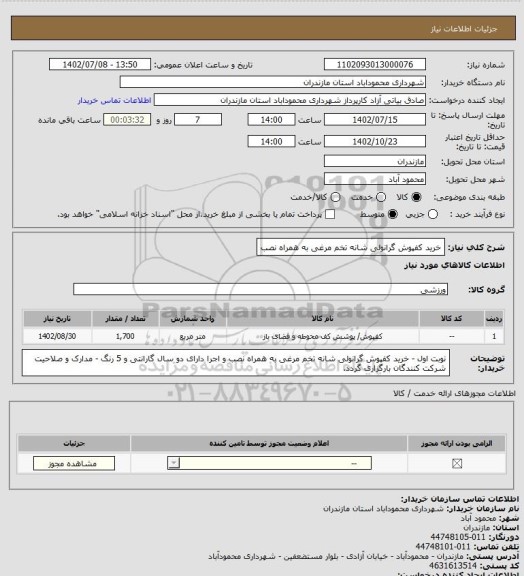Select the کالا/خدمت radio button
Viewport: 524px width, 576px height.
coord(335,197)
